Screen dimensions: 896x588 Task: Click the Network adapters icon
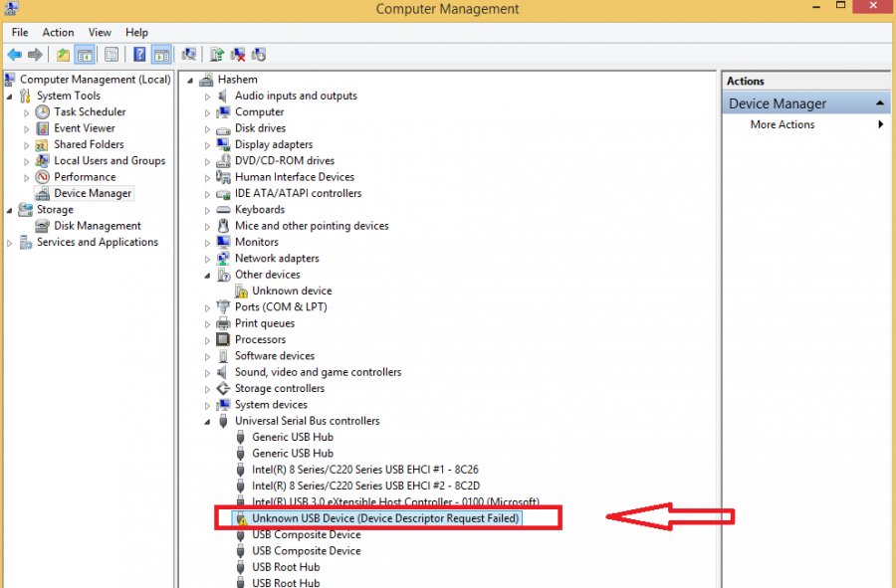tap(223, 259)
